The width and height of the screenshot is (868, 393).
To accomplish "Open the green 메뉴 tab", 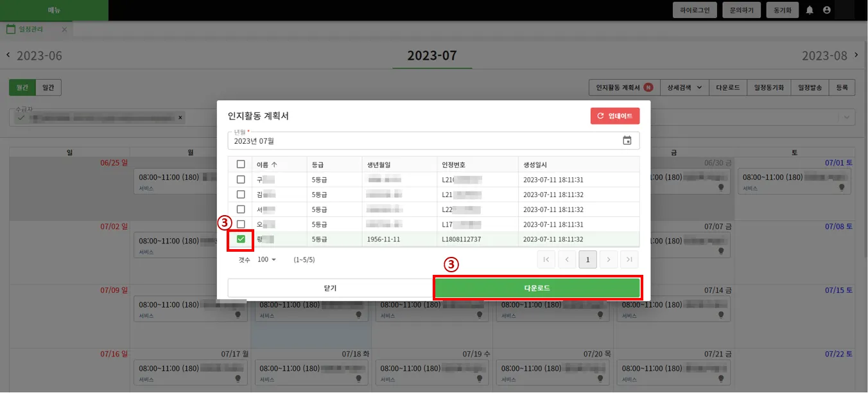I will pos(54,10).
